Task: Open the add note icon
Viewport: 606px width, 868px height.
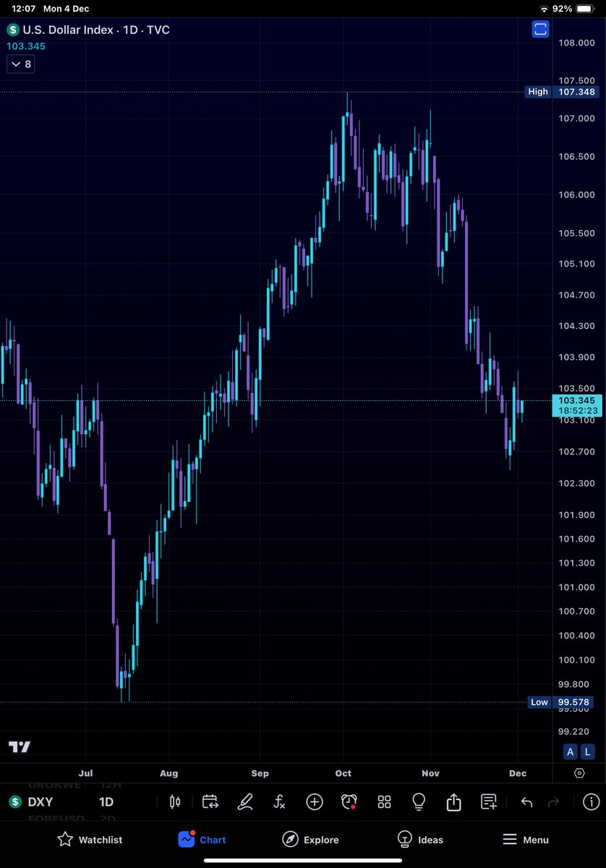Action: coord(489,801)
